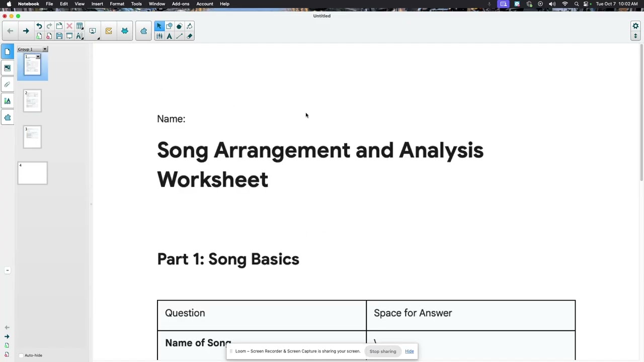Click the bottom-left next page arrow
The height and width of the screenshot is (362, 644).
(x=7, y=337)
